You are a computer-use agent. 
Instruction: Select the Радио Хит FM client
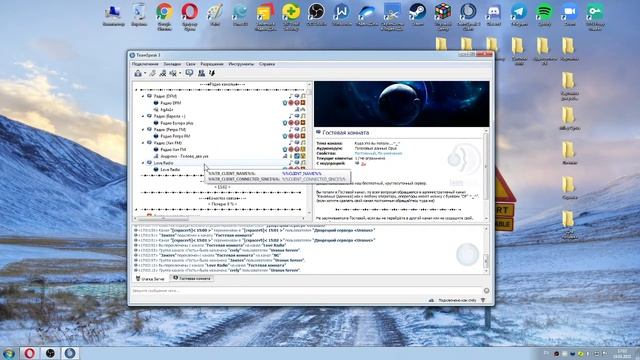[x=173, y=150]
